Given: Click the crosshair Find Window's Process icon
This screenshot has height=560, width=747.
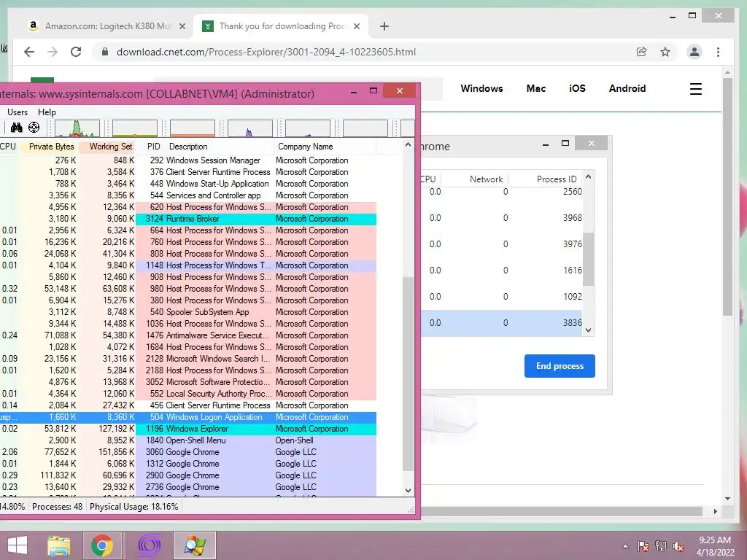Looking at the screenshot, I should click(34, 128).
